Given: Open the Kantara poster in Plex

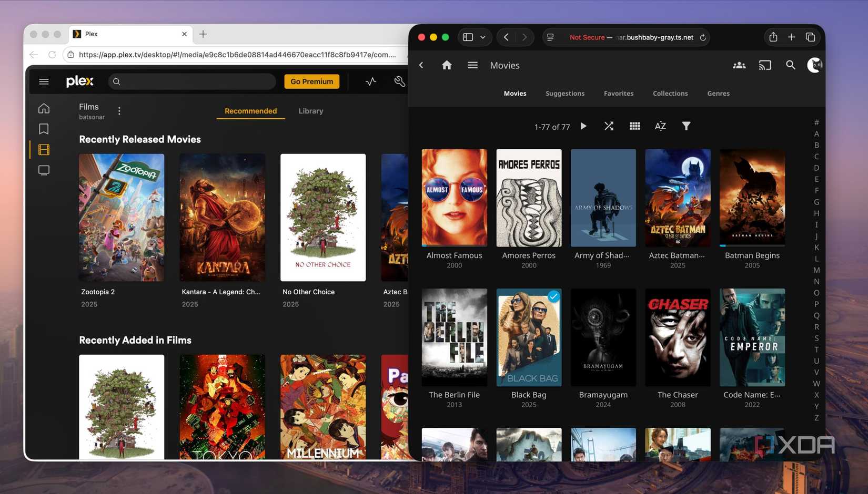Looking at the screenshot, I should point(223,217).
